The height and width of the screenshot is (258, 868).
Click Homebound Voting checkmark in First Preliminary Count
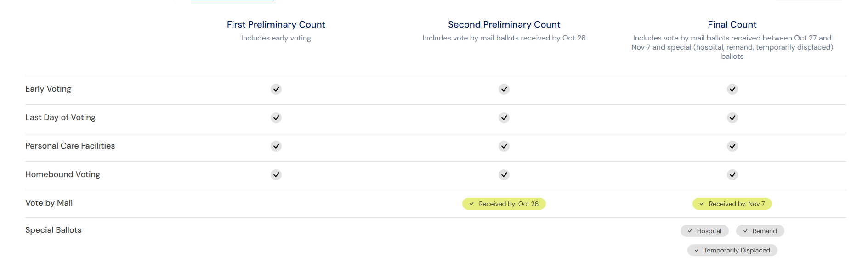click(x=276, y=175)
